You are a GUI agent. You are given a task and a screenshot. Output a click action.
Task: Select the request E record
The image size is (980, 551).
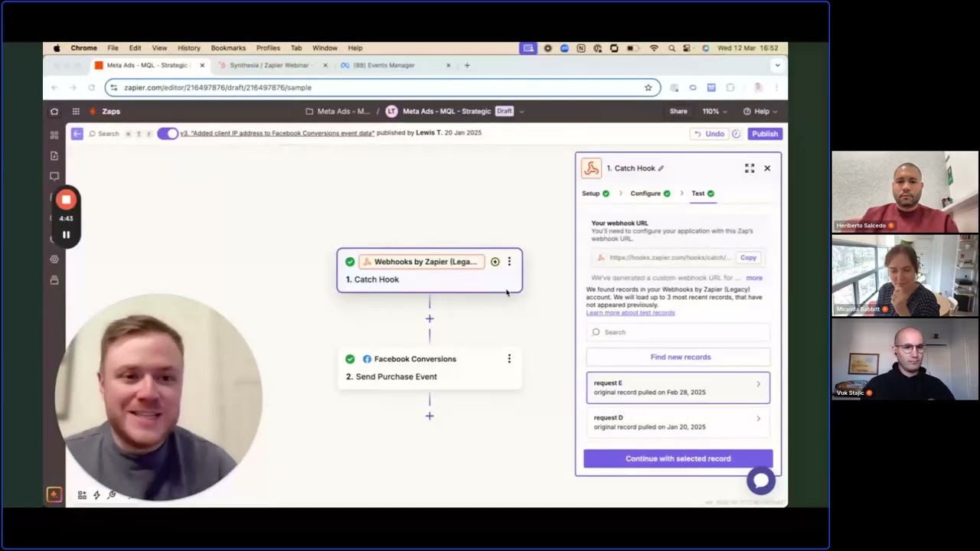678,387
